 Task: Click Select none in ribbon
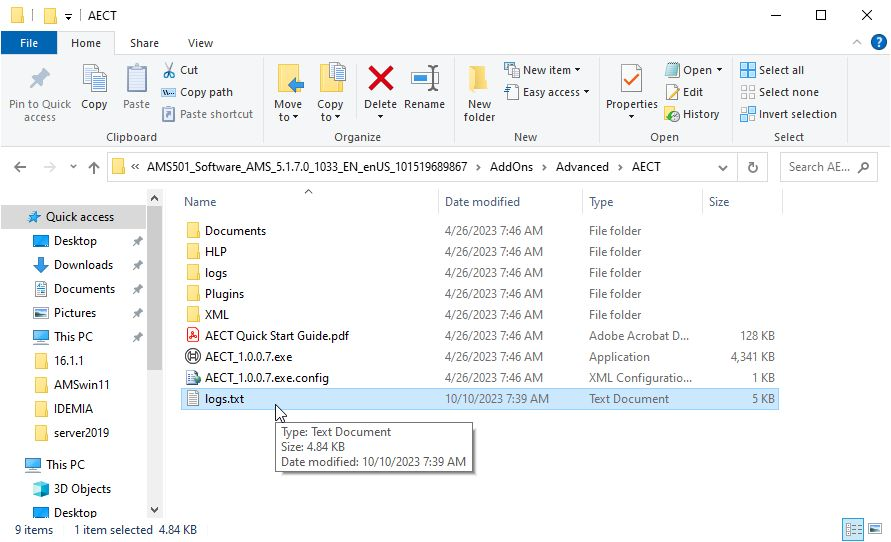[780, 92]
